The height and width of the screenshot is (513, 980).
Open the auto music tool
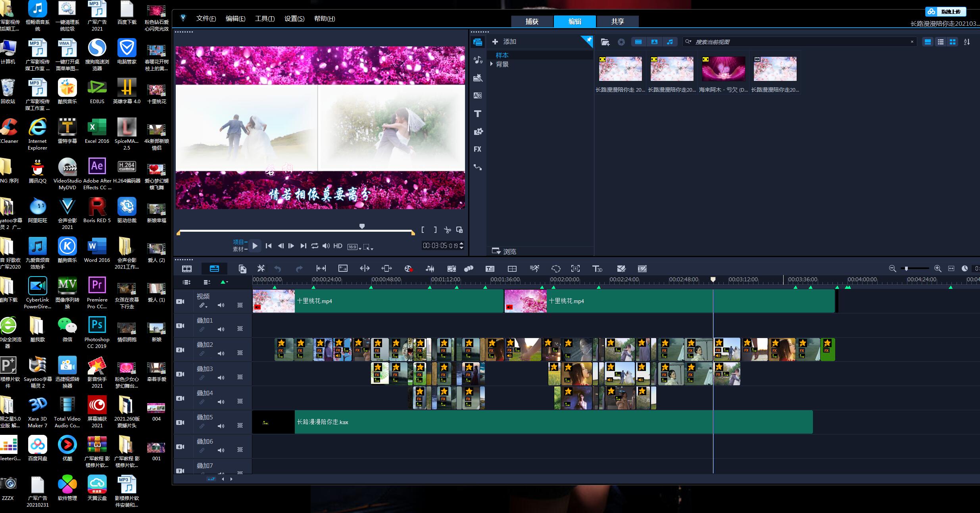(452, 269)
